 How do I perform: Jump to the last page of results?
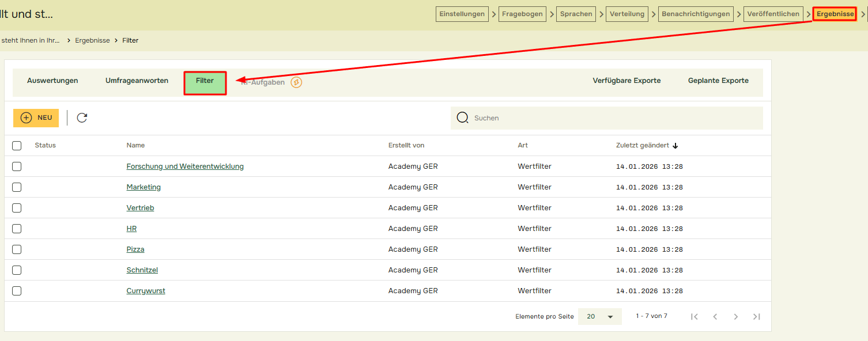point(757,316)
